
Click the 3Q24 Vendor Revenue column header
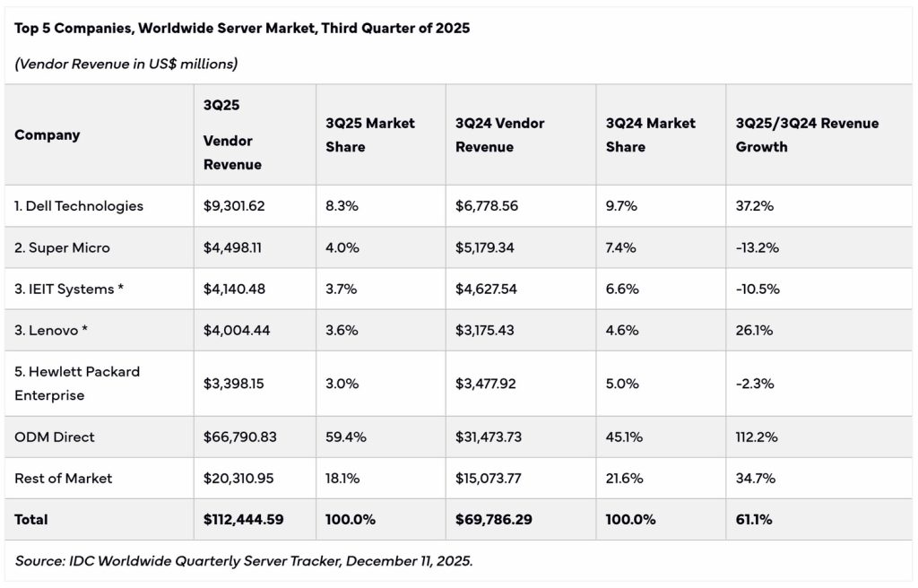click(x=499, y=134)
